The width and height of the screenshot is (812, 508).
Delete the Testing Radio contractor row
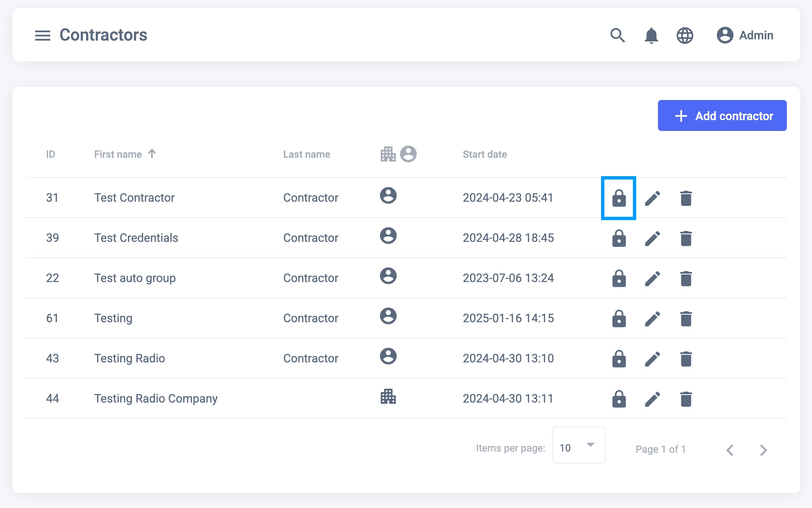pos(686,359)
